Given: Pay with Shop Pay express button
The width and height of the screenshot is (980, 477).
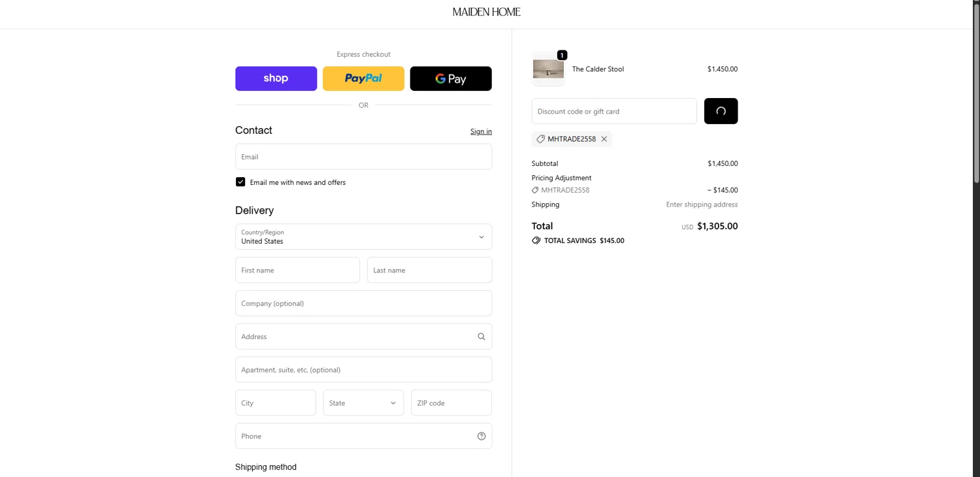Looking at the screenshot, I should 276,78.
